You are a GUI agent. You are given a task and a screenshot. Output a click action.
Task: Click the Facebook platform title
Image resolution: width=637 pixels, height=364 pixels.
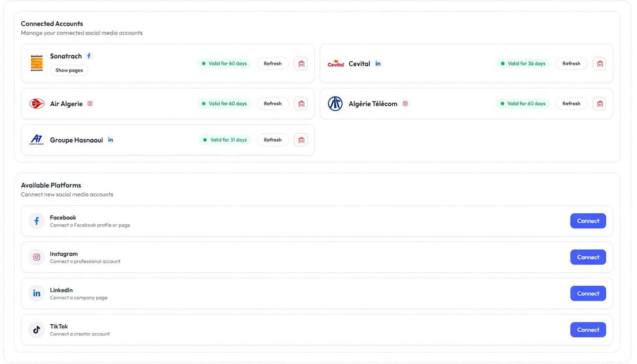[x=63, y=218]
